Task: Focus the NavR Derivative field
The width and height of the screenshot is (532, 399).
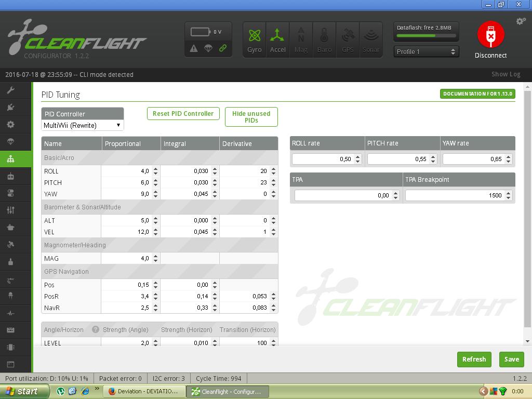Action: point(248,308)
